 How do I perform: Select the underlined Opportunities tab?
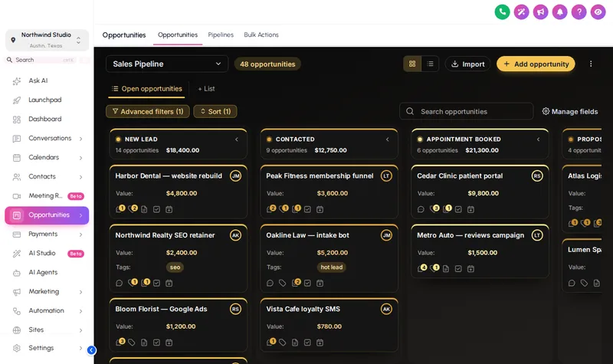178,34
